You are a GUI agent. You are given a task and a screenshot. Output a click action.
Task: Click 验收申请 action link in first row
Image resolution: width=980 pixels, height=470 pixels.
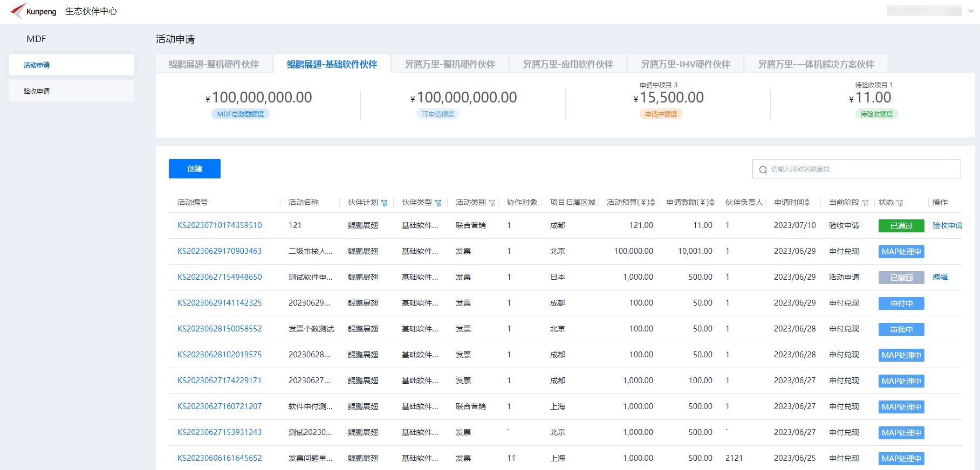(x=947, y=225)
